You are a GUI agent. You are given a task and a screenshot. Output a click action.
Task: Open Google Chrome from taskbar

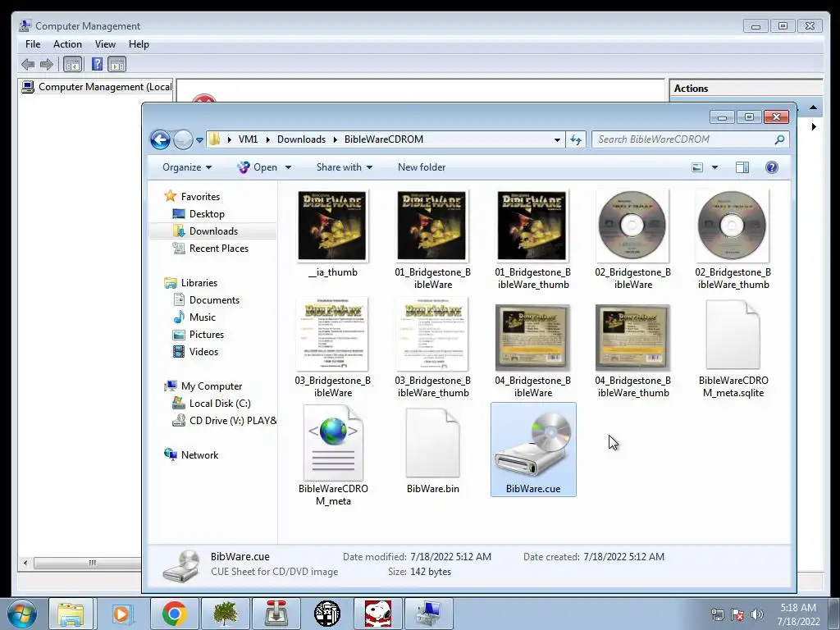point(174,614)
